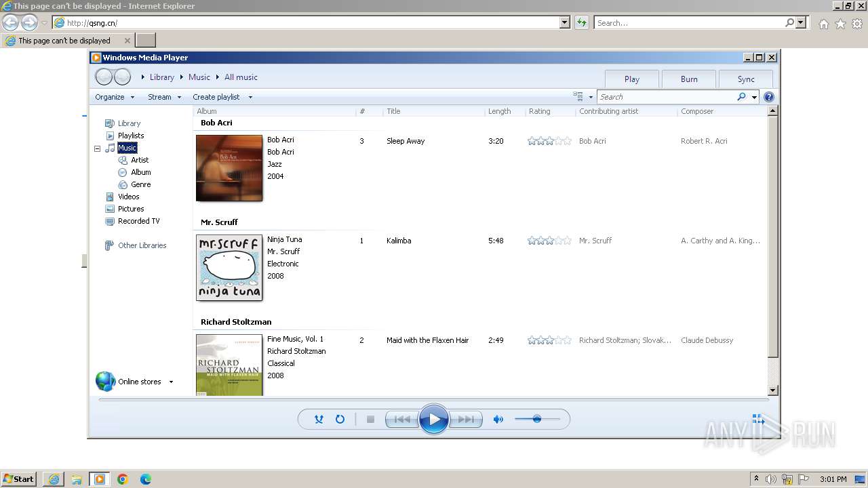Select Recorded TV in navigation pane
868x488 pixels.
138,221
